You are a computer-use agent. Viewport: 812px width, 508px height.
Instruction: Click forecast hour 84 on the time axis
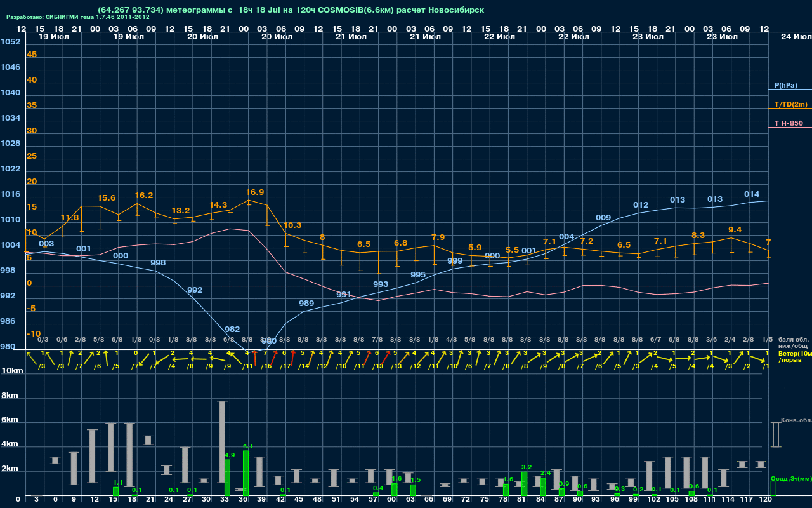point(540,500)
